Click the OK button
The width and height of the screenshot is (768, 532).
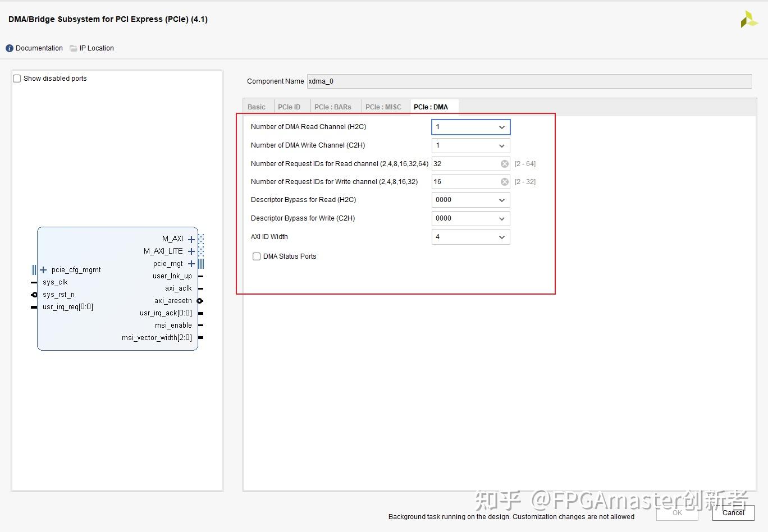pos(676,512)
